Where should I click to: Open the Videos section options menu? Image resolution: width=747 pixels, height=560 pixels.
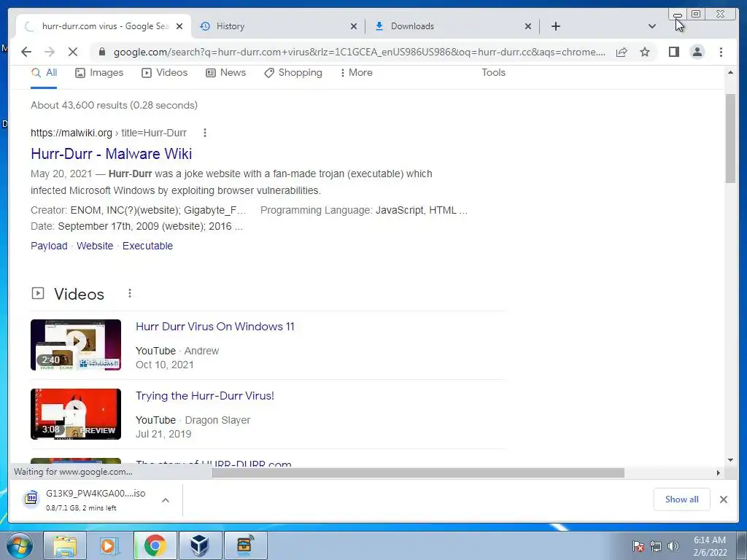click(130, 293)
